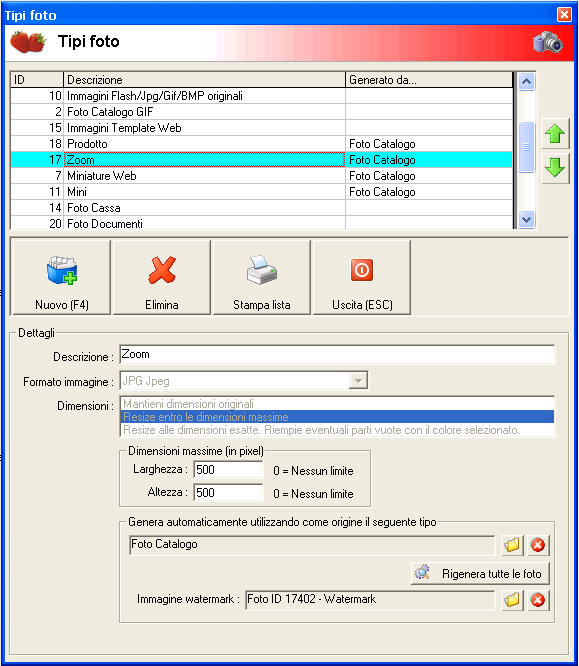Click the Nuovo (F4) new record icon
Image resolution: width=579 pixels, height=666 pixels.
coord(62,270)
